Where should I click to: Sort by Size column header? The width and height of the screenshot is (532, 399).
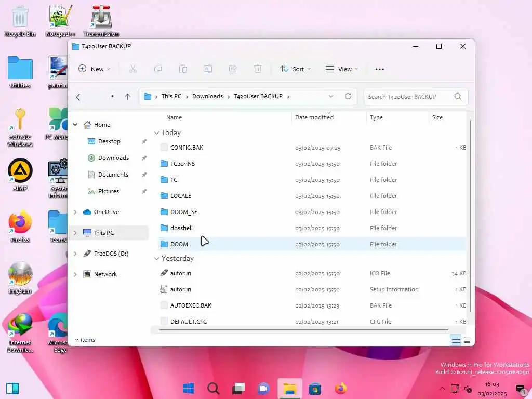point(437,117)
